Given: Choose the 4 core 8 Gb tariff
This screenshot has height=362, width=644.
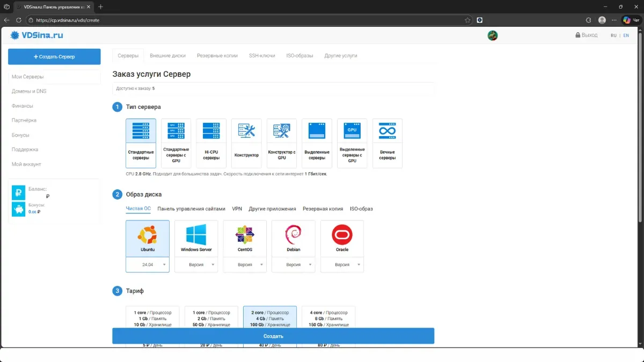Looking at the screenshot, I should 328,318.
